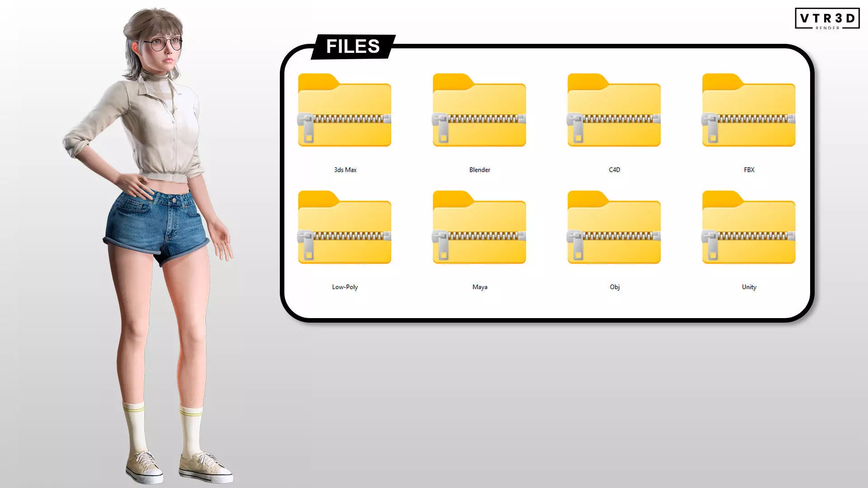This screenshot has width=868, height=488.
Task: Select the 'Obj' file name text
Action: (614, 287)
